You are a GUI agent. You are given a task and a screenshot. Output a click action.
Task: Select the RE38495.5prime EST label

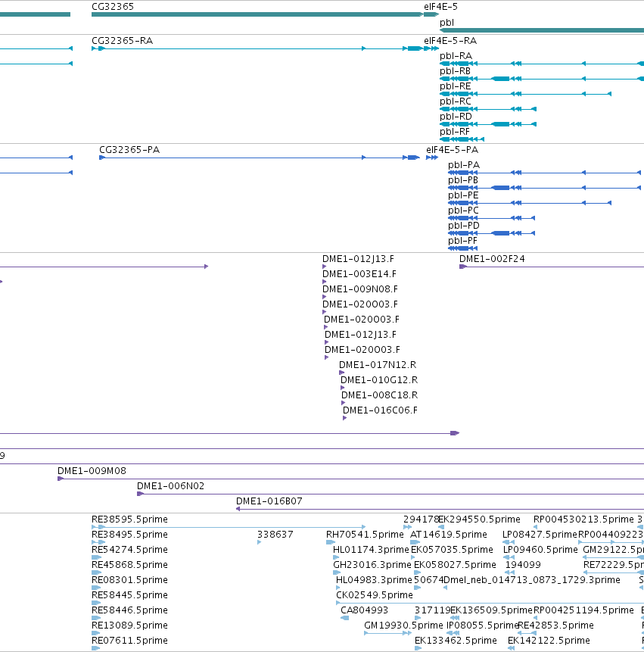pos(129,535)
